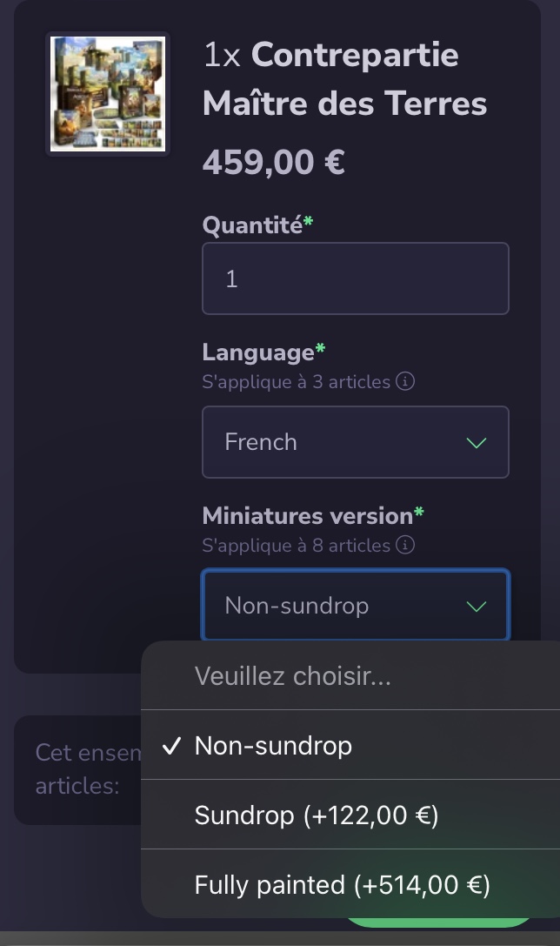The image size is (560, 946).
Task: Open the Language dropdown showing French
Action: click(355, 442)
